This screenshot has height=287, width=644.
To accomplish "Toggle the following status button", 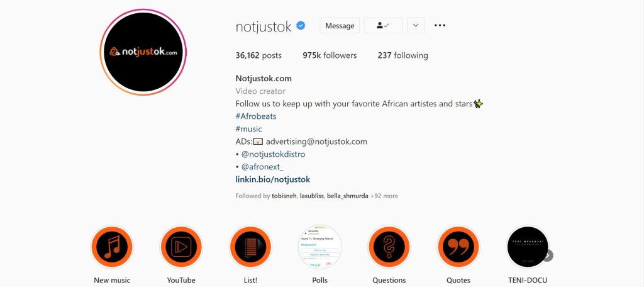I will coord(383,26).
